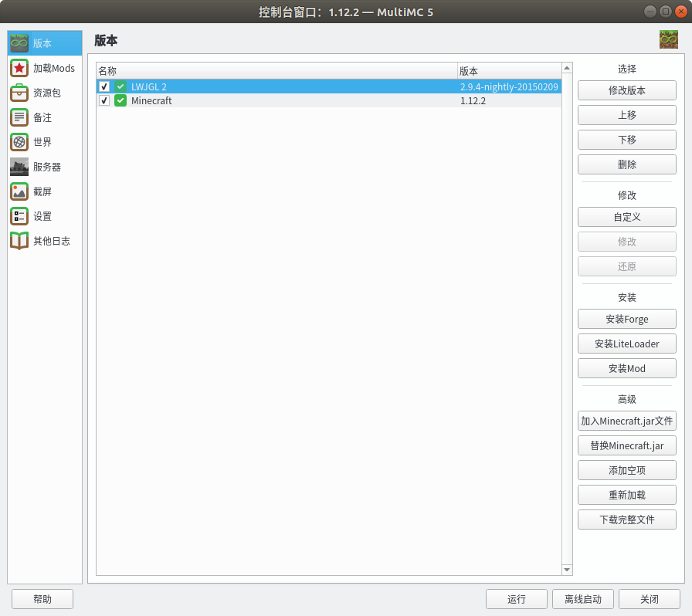This screenshot has height=616, width=692.
Task: Click 加入Minecraft.jar文件 button
Action: pos(626,421)
